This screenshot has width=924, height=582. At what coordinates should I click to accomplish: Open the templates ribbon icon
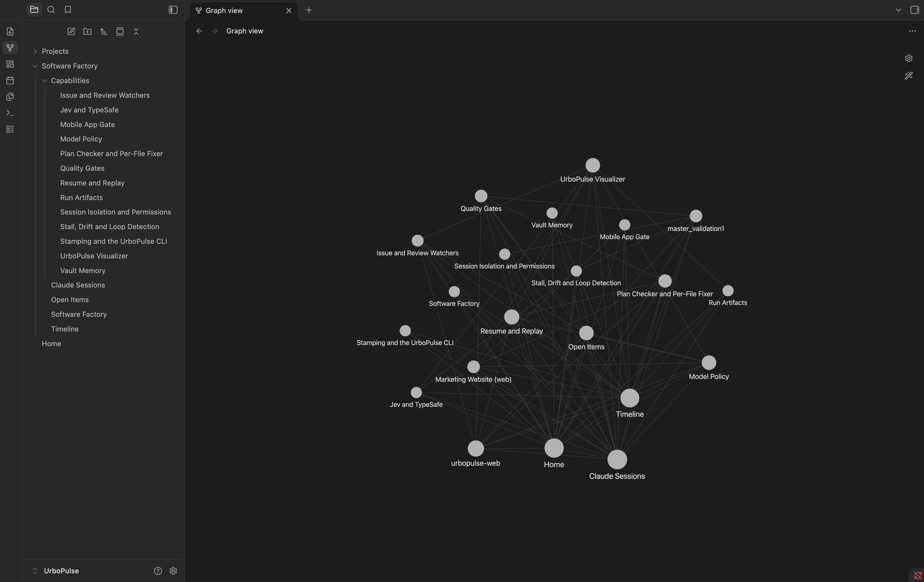[10, 97]
